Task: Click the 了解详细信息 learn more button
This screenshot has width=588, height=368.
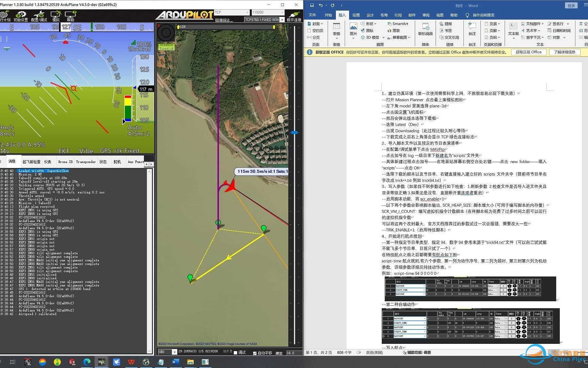Action: coord(565,52)
